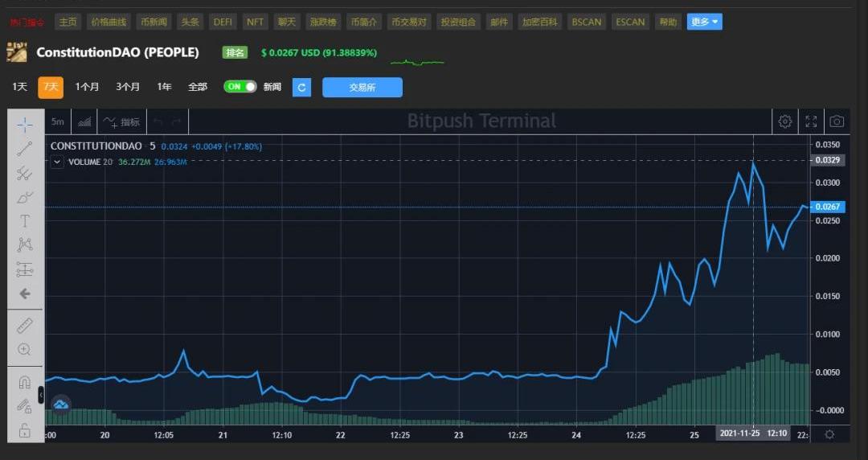868x460 pixels.
Task: Click the 交易所 button
Action: pos(362,87)
